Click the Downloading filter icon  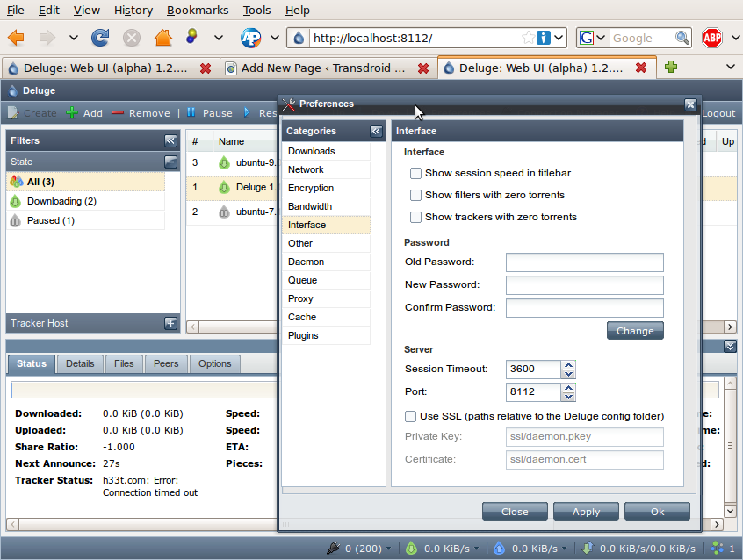16,201
